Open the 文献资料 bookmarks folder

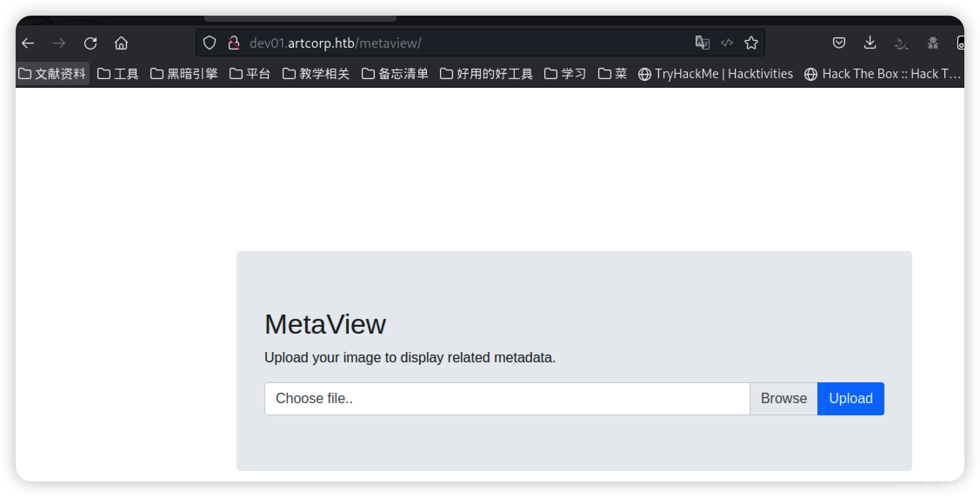(x=52, y=73)
